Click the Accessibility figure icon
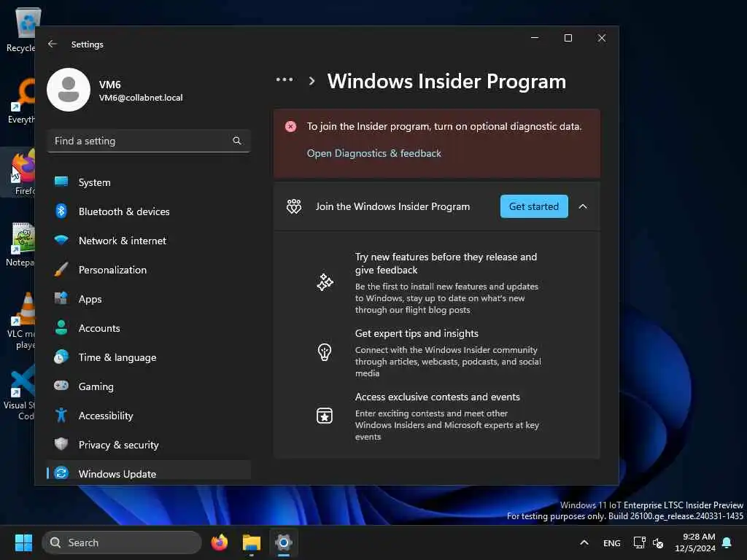The width and height of the screenshot is (747, 560). pyautogui.click(x=61, y=415)
